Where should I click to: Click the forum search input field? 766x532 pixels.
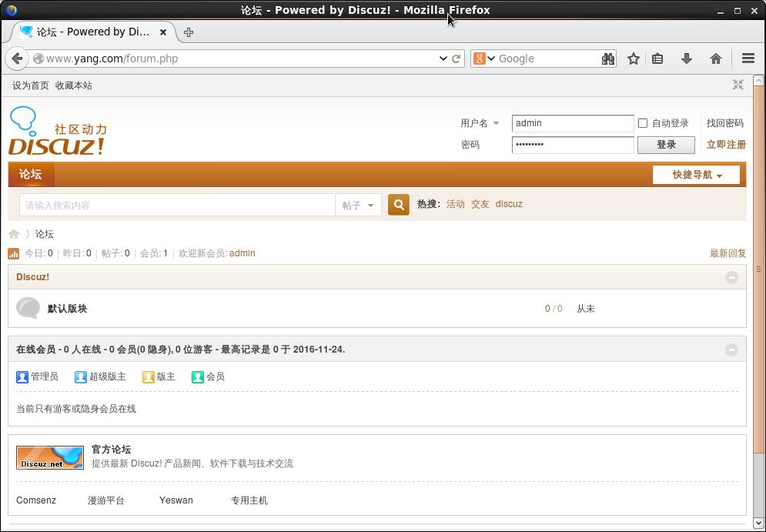point(177,206)
